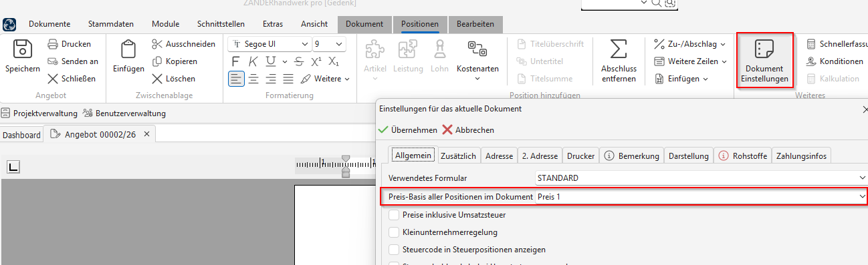Open Dokument Einstellungen
The width and height of the screenshot is (868, 265).
point(764,60)
